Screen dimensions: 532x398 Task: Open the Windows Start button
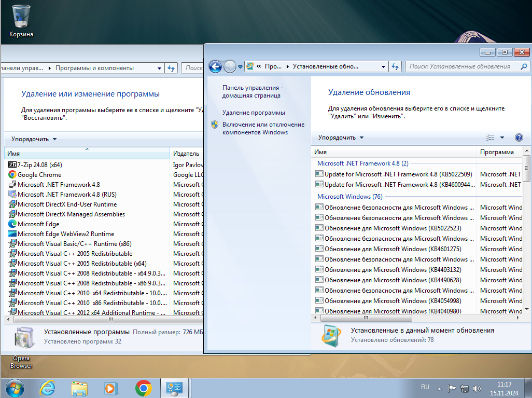[x=15, y=388]
